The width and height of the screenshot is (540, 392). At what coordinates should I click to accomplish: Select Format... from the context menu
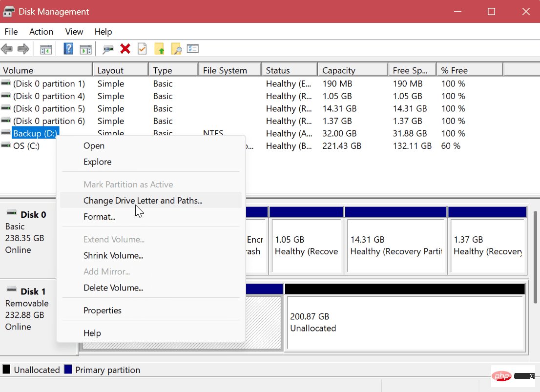coord(151,217)
